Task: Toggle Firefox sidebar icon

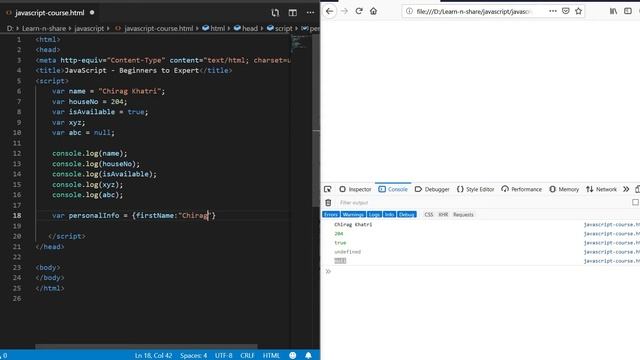Action: click(628, 11)
